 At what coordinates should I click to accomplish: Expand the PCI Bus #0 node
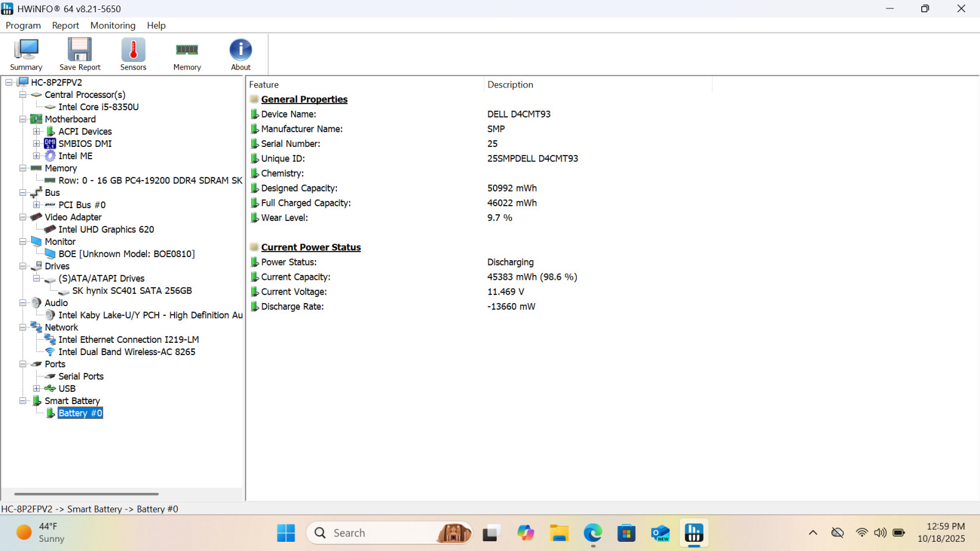pyautogui.click(x=37, y=204)
